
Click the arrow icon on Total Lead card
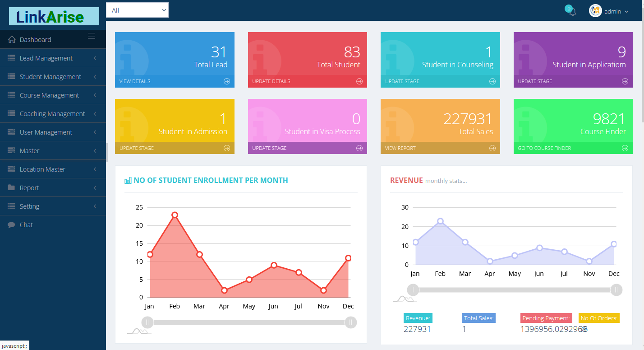pyautogui.click(x=226, y=81)
